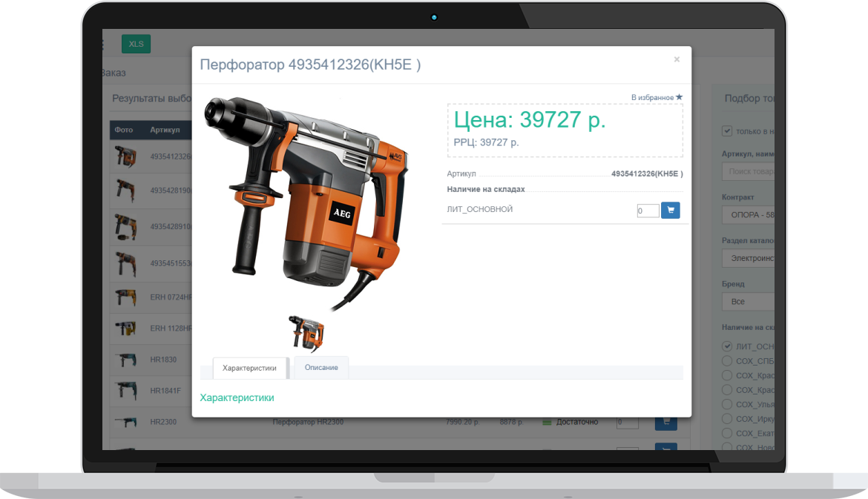Image resolution: width=868 pixels, height=499 pixels.
Task: Click the photo thumbnail in row HR1841F
Action: 125,391
